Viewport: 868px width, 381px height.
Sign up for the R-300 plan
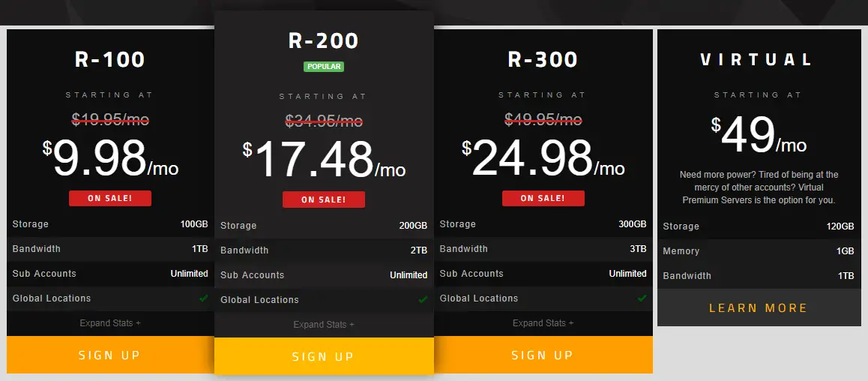(x=543, y=355)
